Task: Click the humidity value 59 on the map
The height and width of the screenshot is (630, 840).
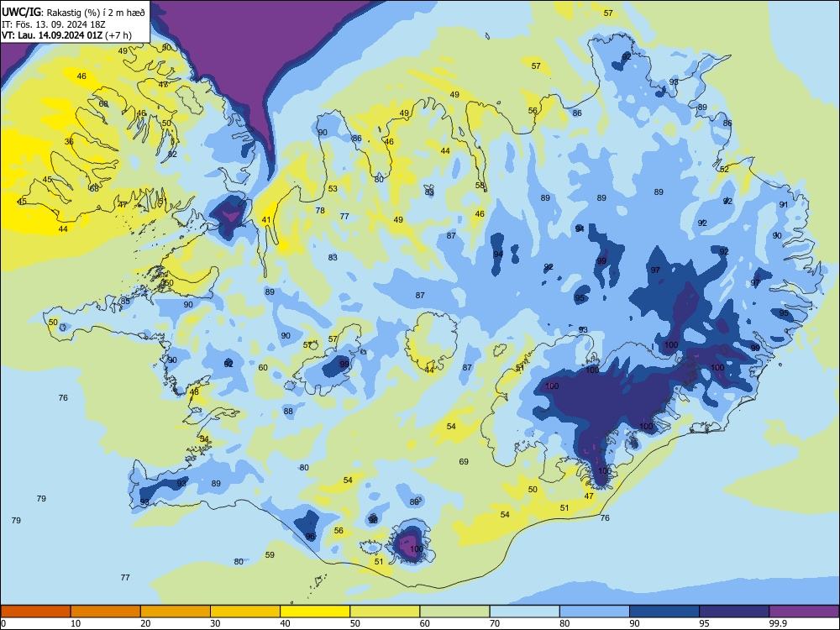Action: coord(270,555)
